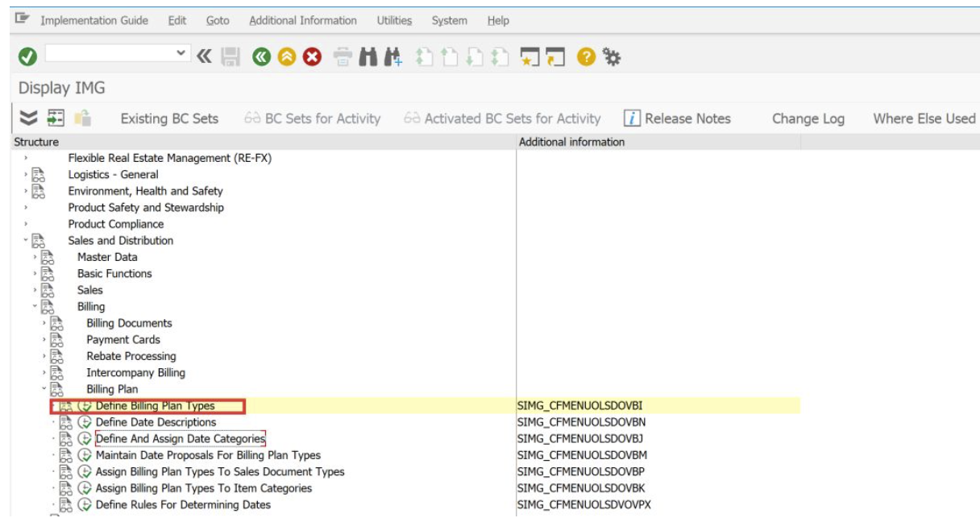This screenshot has height=518, width=980.
Task: Expand the Billing Documents node
Action: pos(44,323)
